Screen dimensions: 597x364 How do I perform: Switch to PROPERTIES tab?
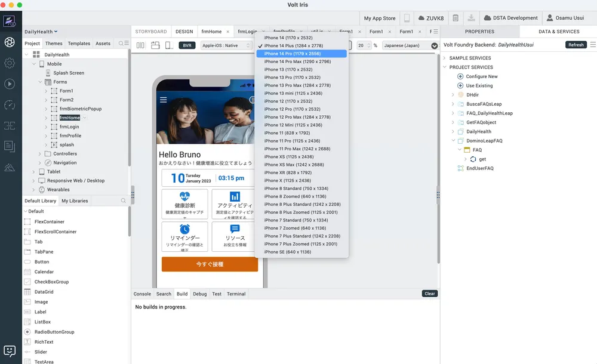coord(479,32)
